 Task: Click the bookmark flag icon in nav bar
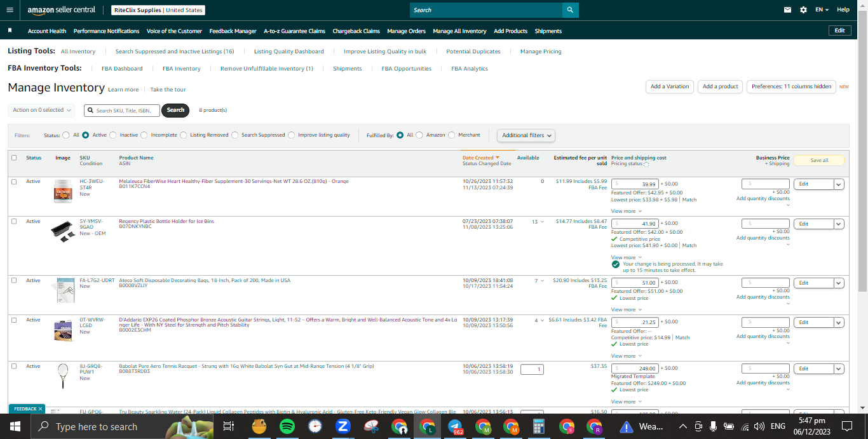[10, 30]
